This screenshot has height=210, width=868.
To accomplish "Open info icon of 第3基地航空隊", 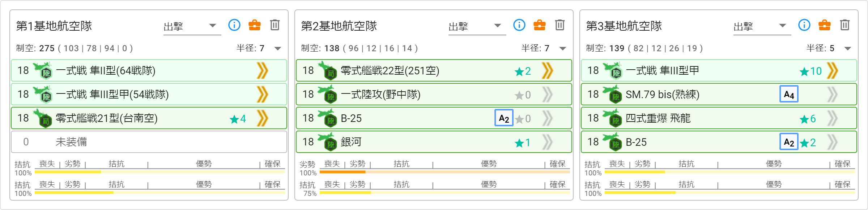I will point(804,25).
